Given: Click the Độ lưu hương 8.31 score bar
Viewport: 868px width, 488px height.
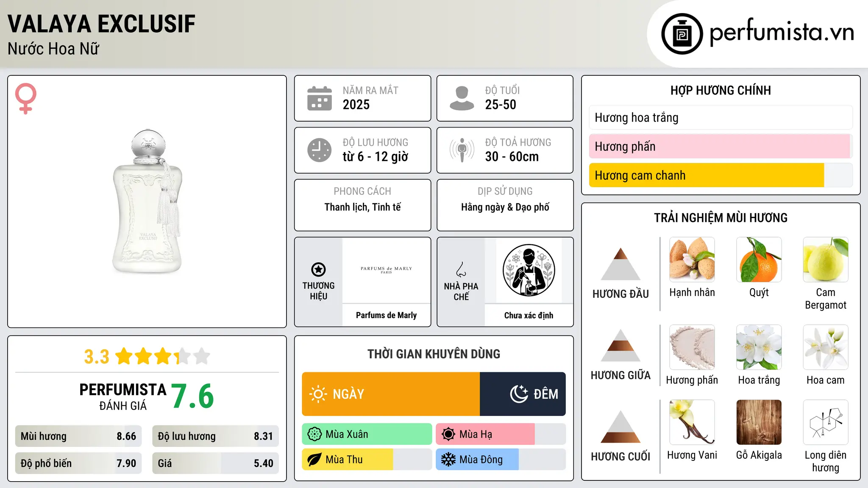Looking at the screenshot, I should (215, 436).
